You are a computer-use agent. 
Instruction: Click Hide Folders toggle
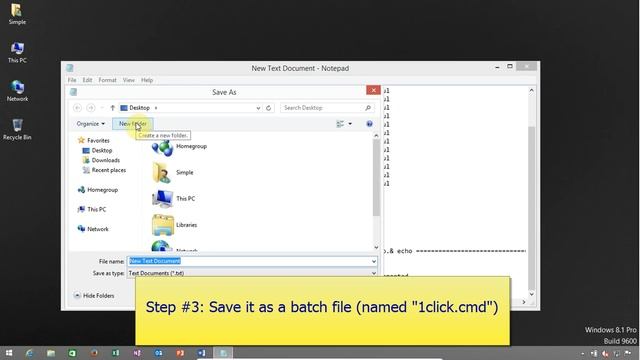coord(94,296)
